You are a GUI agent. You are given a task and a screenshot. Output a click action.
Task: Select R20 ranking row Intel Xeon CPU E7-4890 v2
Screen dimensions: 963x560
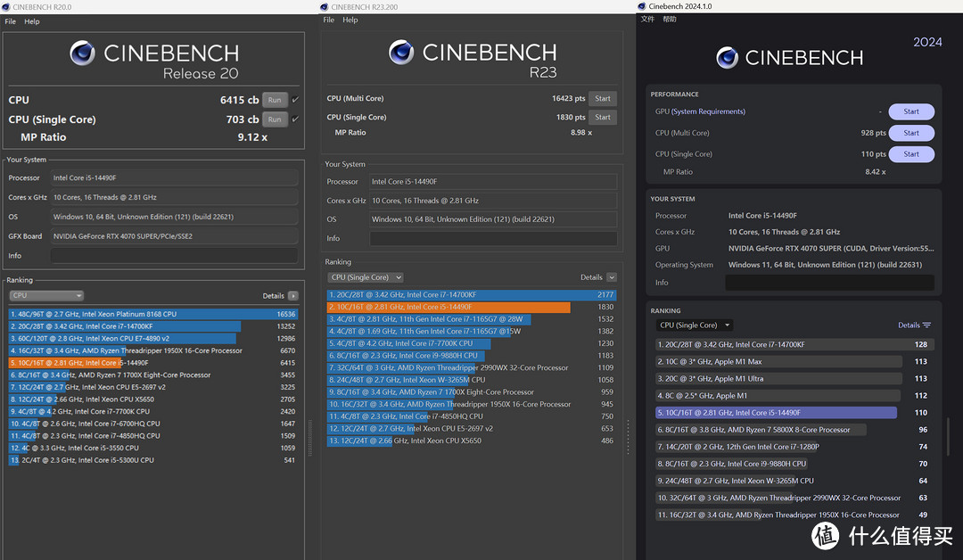[x=153, y=338]
